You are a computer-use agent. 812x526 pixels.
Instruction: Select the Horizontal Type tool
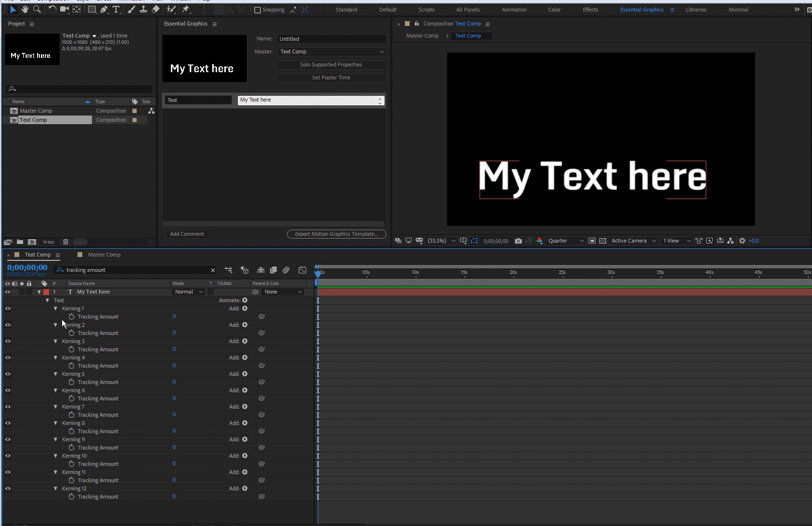point(116,10)
